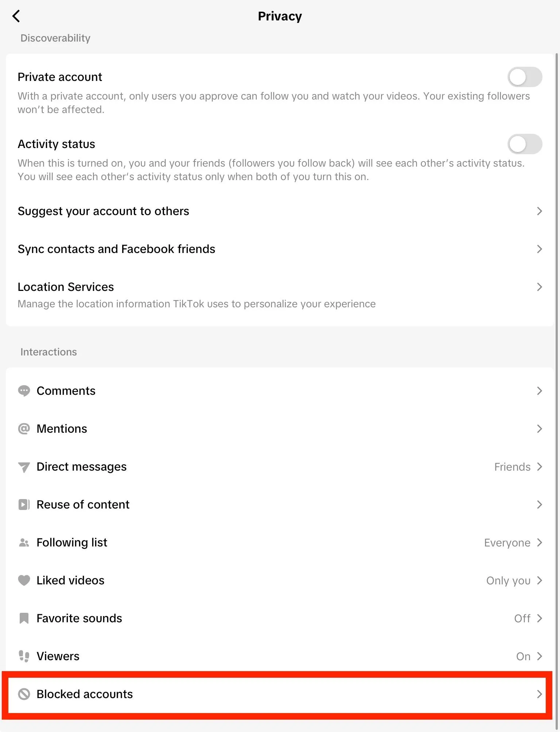Open Sync contacts and Facebook friends chevron
This screenshot has width=560, height=732.
540,249
